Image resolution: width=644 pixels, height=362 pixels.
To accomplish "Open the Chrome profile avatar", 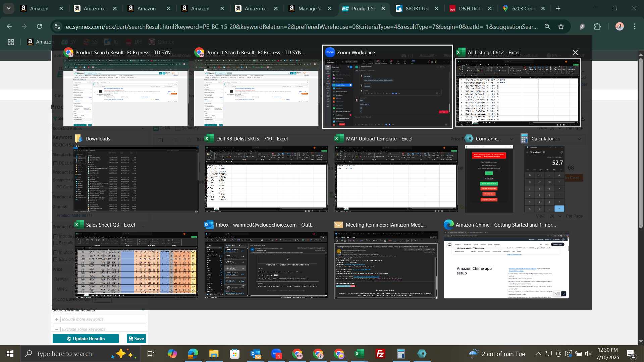I will (x=620, y=26).
